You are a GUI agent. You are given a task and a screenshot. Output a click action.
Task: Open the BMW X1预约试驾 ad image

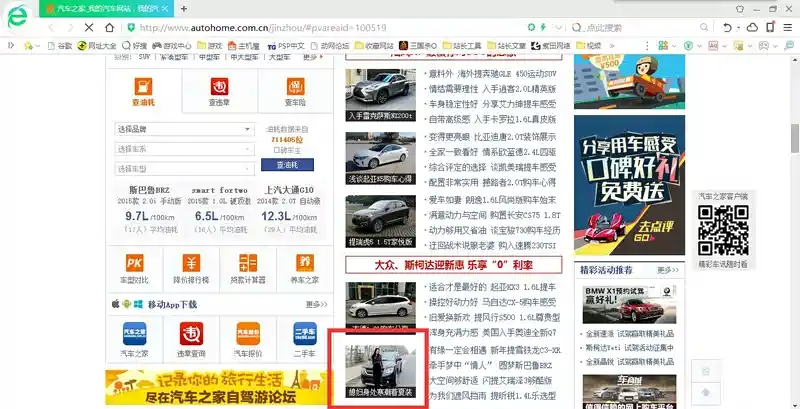[629, 304]
